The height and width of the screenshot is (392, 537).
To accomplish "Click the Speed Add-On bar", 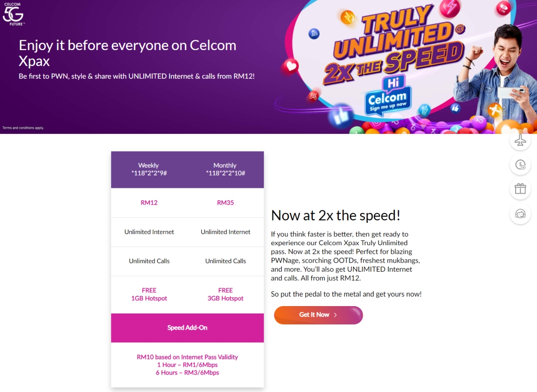I will tap(187, 328).
